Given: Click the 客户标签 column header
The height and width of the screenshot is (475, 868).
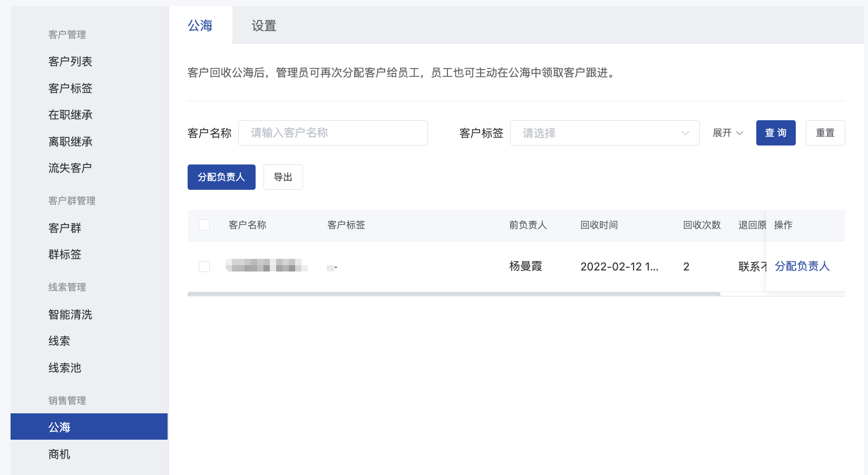Looking at the screenshot, I should 346,225.
